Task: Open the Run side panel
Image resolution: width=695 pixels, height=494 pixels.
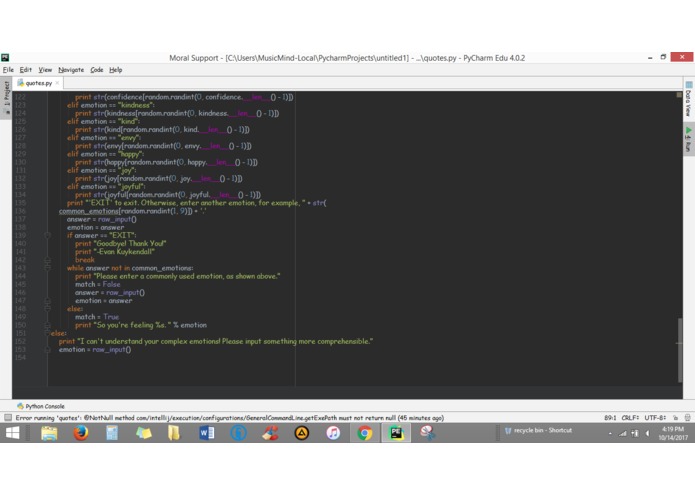Action: [x=688, y=140]
